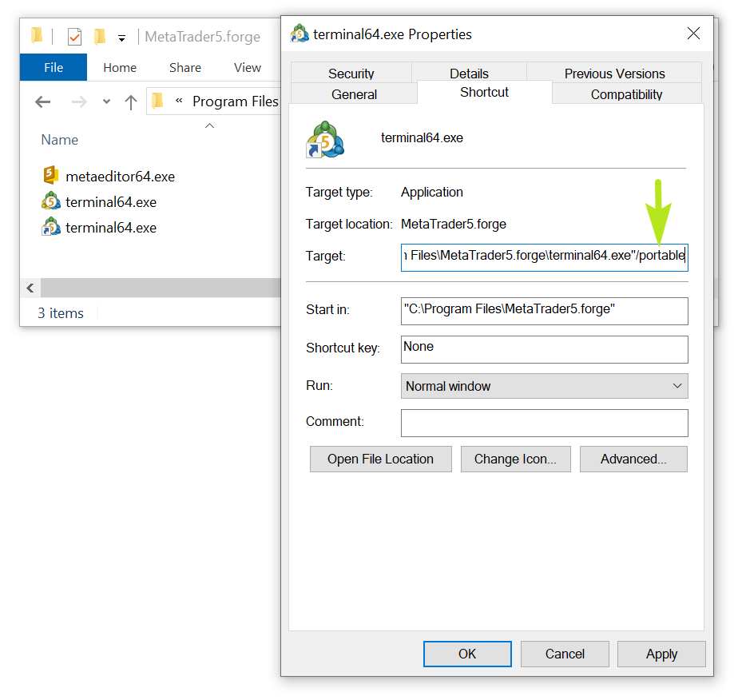
Task: Click the Application target type value
Action: (431, 192)
